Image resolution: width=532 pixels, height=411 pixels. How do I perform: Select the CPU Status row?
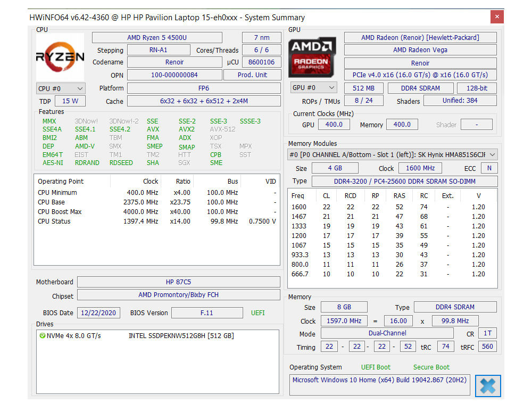click(157, 221)
